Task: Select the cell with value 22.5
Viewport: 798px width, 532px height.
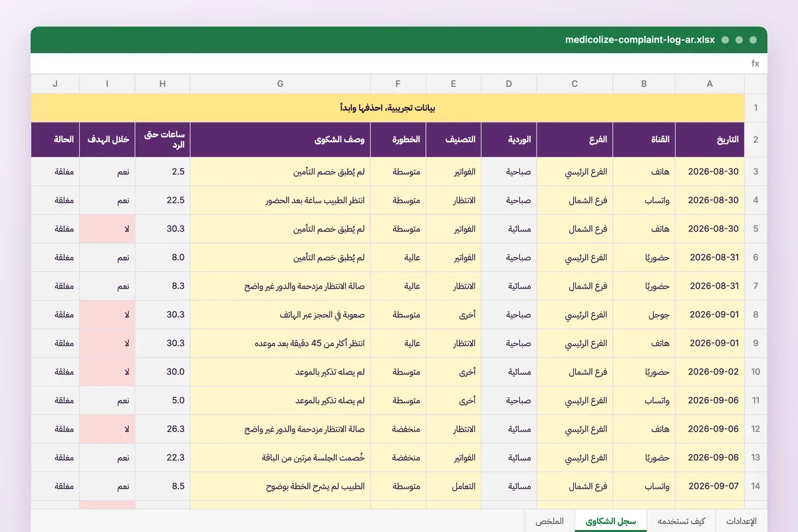Action: tap(163, 200)
